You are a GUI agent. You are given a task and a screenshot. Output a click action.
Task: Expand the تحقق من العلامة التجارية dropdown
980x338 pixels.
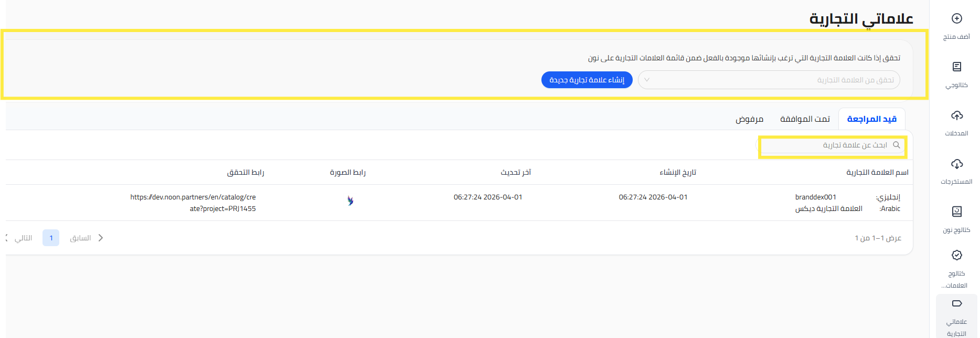click(x=647, y=80)
